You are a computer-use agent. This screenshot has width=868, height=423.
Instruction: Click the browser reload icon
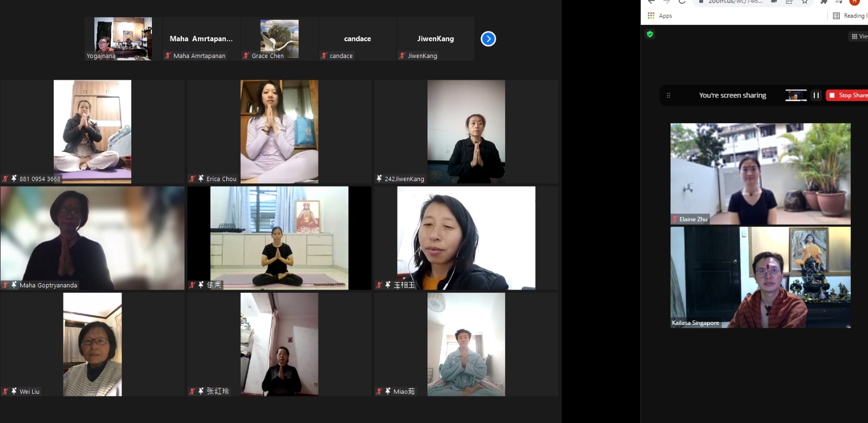682,2
